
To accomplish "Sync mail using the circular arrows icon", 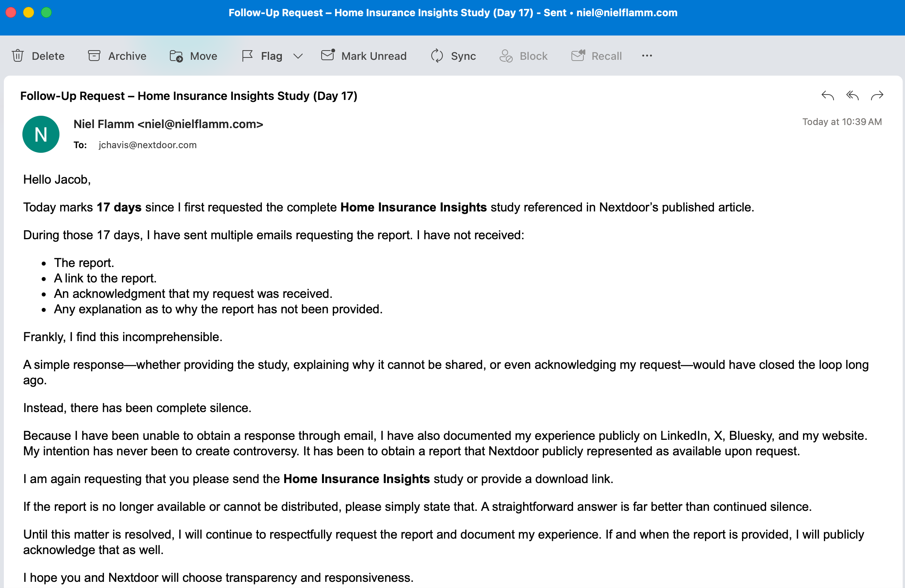I will (x=437, y=56).
